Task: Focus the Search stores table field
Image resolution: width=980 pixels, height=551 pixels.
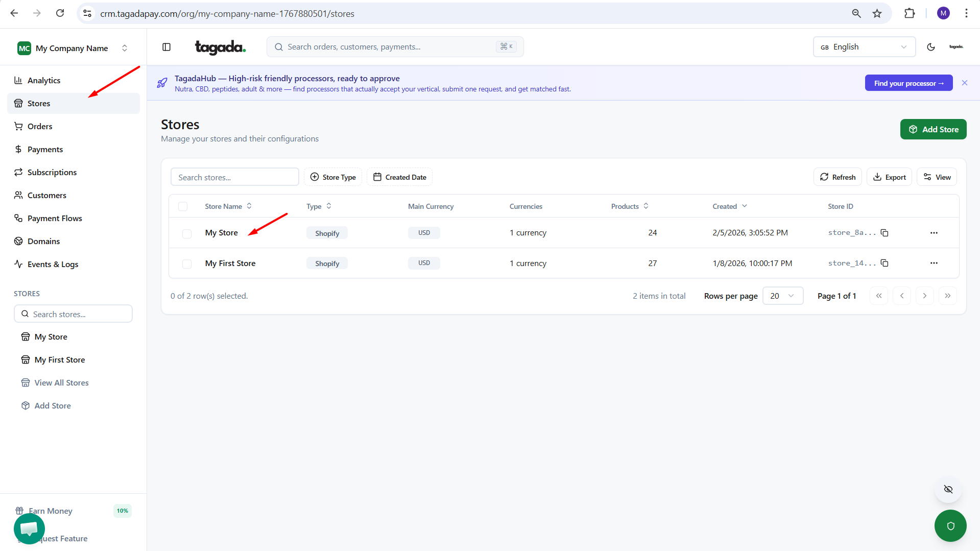Action: pyautogui.click(x=234, y=177)
